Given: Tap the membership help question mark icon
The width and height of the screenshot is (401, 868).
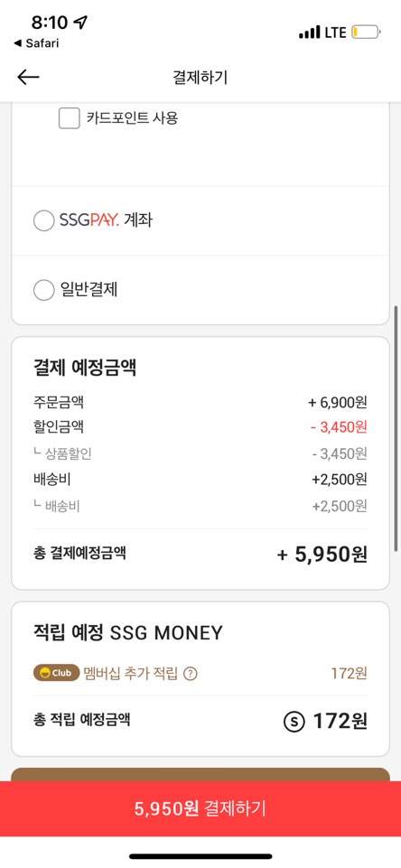Looking at the screenshot, I should [x=190, y=674].
